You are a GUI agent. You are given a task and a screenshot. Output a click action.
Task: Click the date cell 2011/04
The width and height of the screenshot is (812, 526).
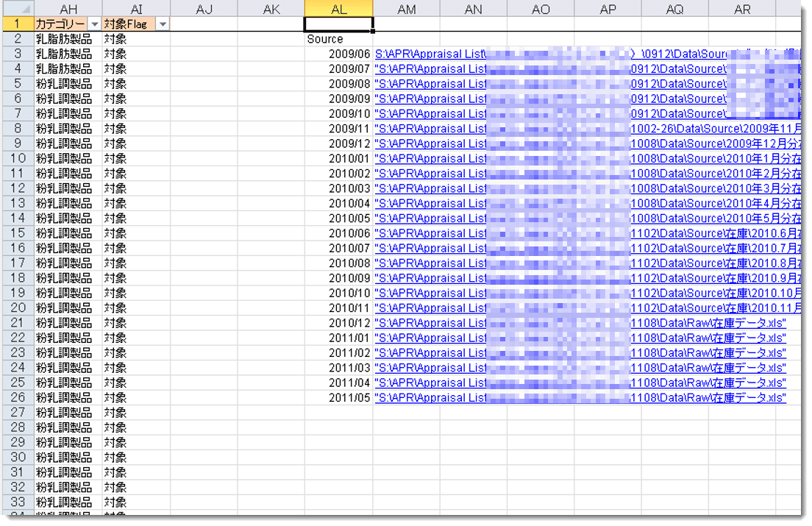pos(338,383)
